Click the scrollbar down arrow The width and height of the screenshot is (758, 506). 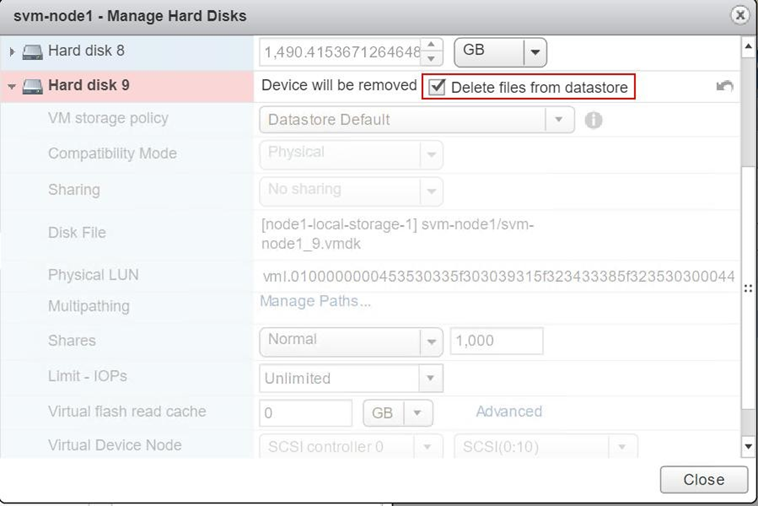tap(748, 445)
